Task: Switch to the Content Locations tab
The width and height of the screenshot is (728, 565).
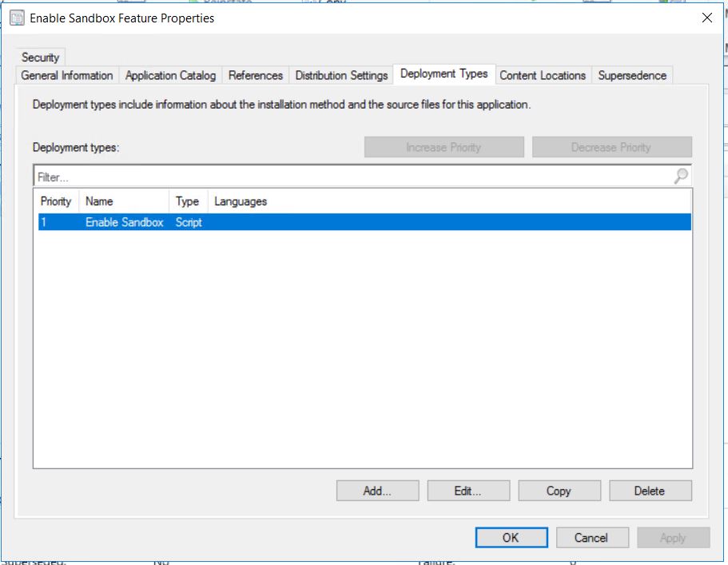Action: [543, 75]
